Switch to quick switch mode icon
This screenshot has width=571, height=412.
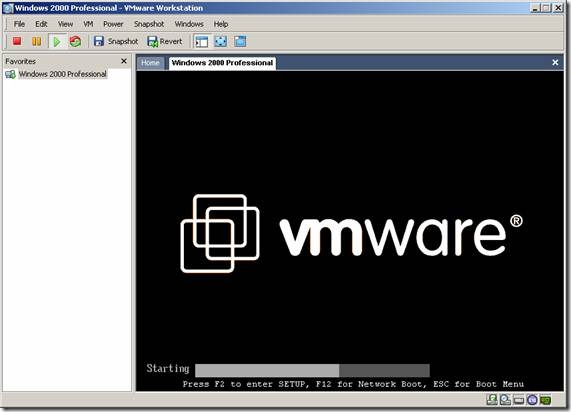[240, 41]
